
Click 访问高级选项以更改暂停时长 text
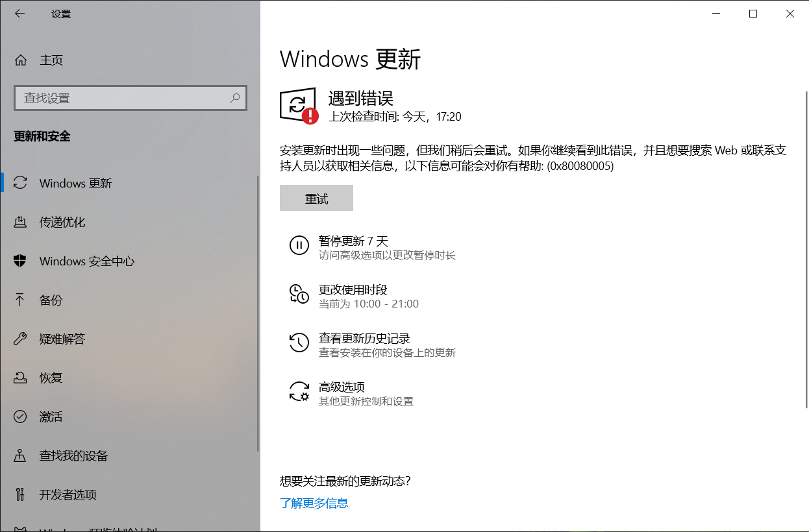387,255
